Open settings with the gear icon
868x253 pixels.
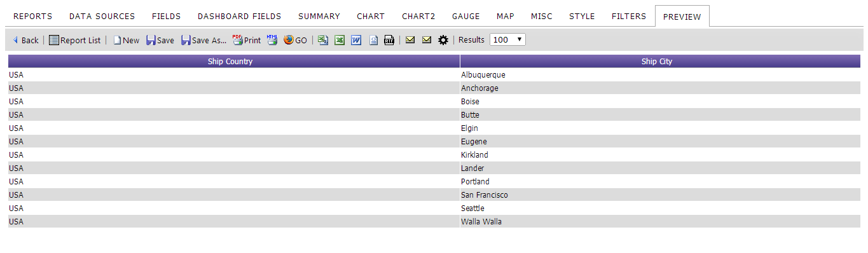tap(443, 40)
